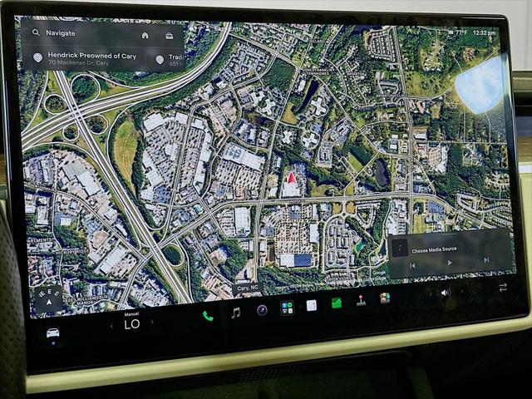Click the Navigate search field

coord(81,33)
